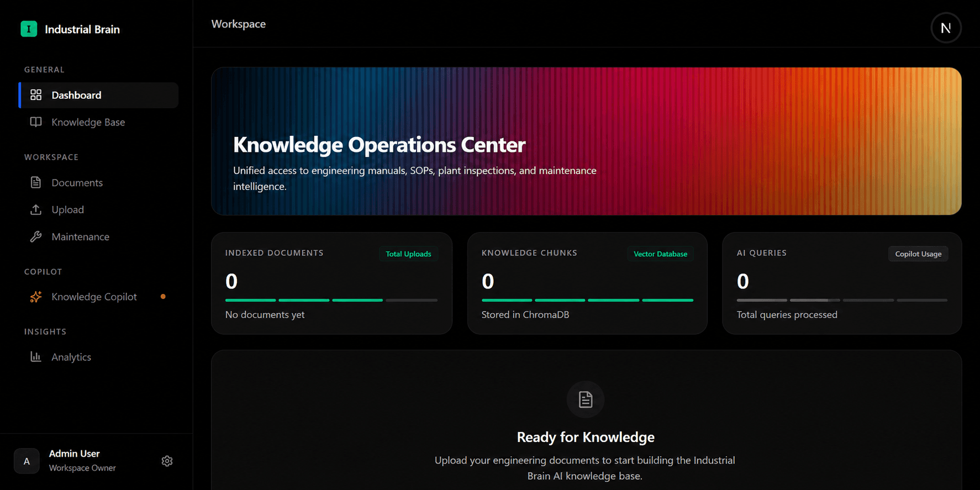Viewport: 980px width, 490px height.
Task: Click the Workspace header title
Action: coord(239,24)
